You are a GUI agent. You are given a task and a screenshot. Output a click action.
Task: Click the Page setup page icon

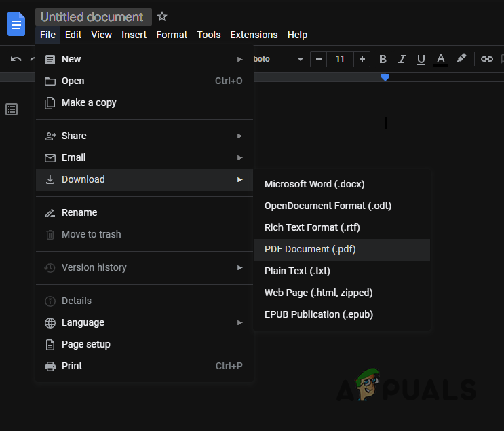pyautogui.click(x=50, y=345)
